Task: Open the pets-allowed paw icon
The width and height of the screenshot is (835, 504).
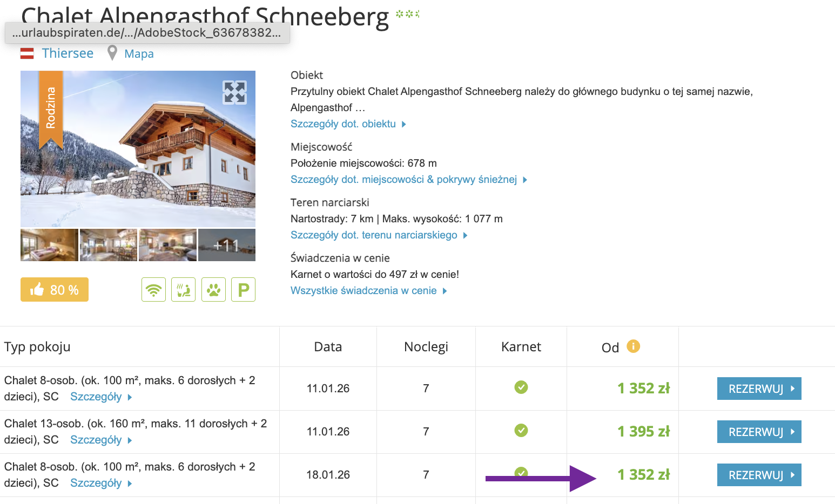Action: [213, 289]
